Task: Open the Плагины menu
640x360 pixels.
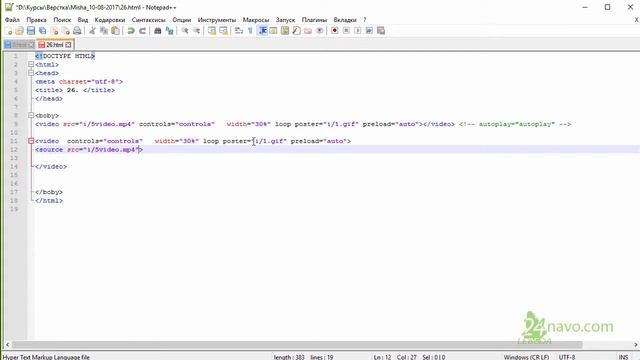Action: (x=314, y=20)
